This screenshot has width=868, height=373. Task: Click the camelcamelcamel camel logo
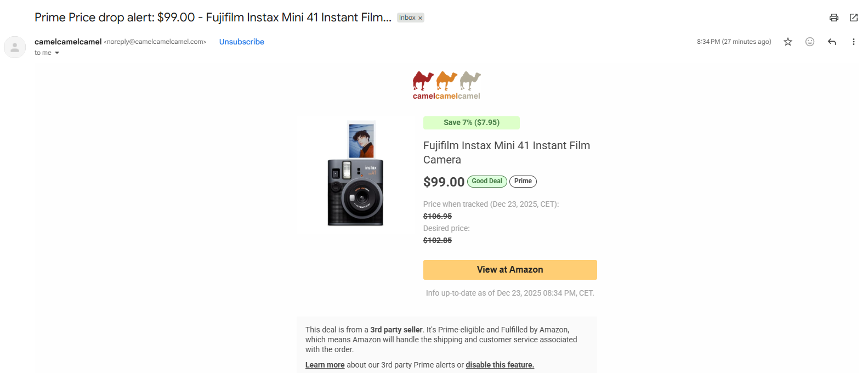coord(446,85)
